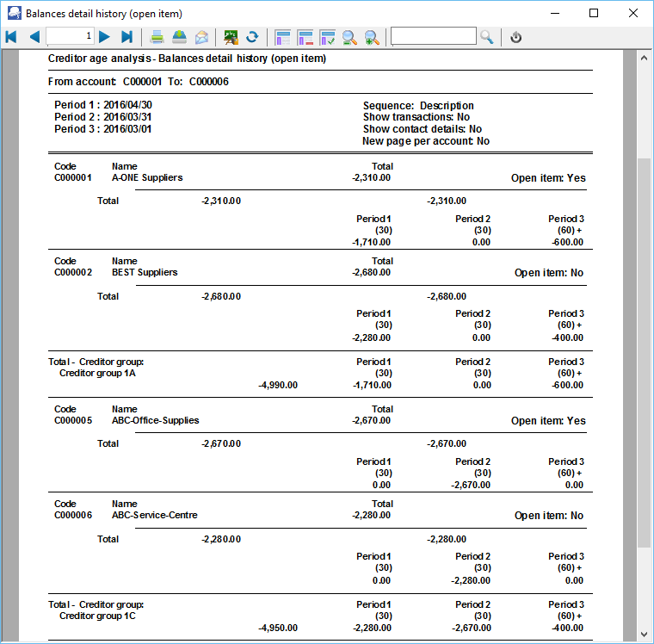Click the export report icon
Viewport: 654px width, 644px height.
tap(179, 37)
